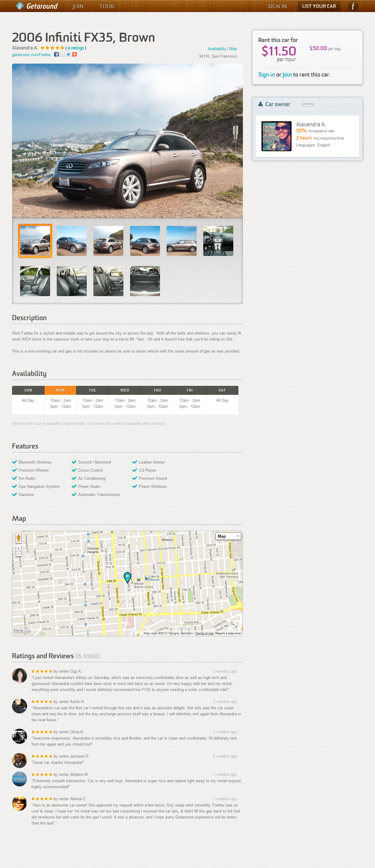This screenshot has width=375, height=868.
Task: Share the listing via the Twitter icon
Action: tap(68, 54)
